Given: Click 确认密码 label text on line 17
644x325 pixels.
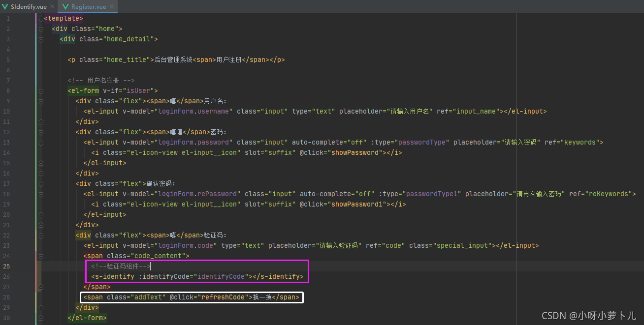Looking at the screenshot, I should [161, 184].
